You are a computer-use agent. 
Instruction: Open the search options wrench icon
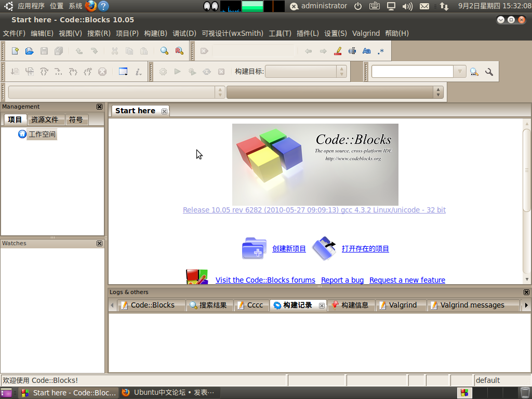tap(489, 72)
